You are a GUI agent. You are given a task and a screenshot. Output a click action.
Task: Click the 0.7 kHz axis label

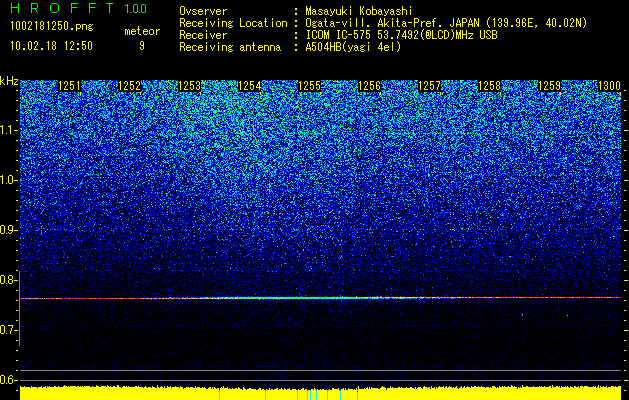tap(9, 330)
